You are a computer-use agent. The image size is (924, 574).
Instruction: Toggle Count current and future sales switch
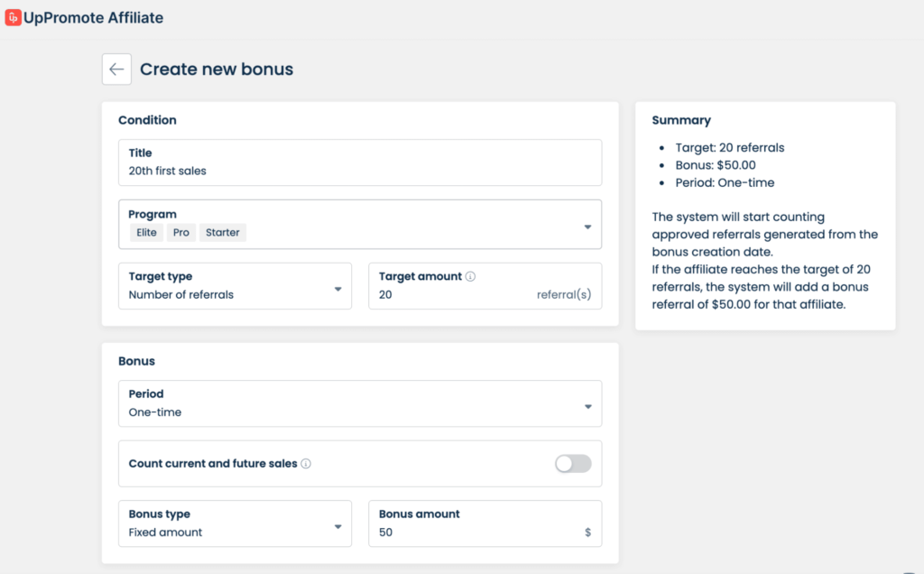point(573,464)
